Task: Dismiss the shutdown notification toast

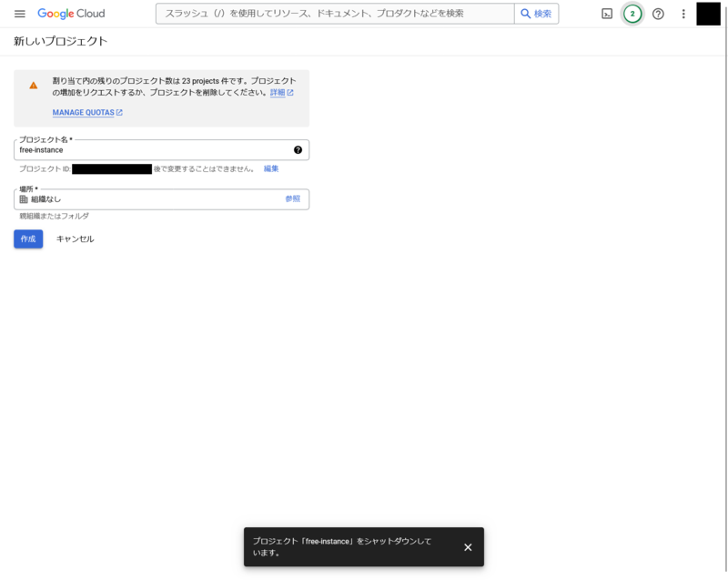Action: (468, 547)
